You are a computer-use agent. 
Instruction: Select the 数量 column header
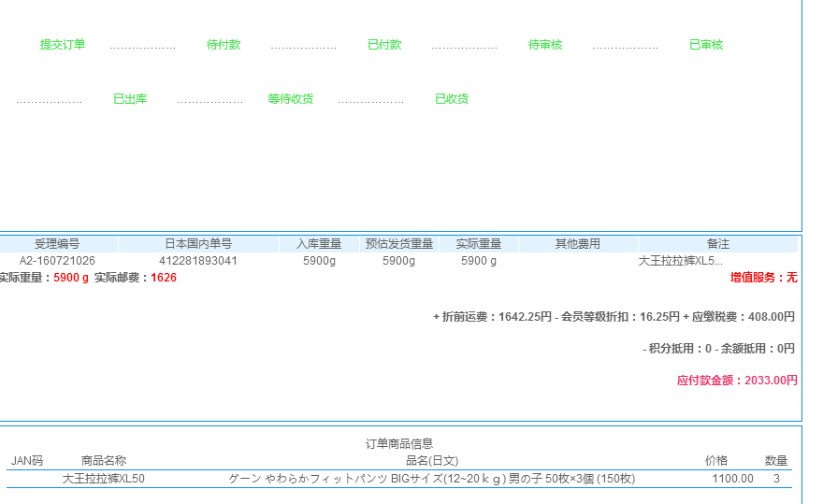tap(776, 461)
